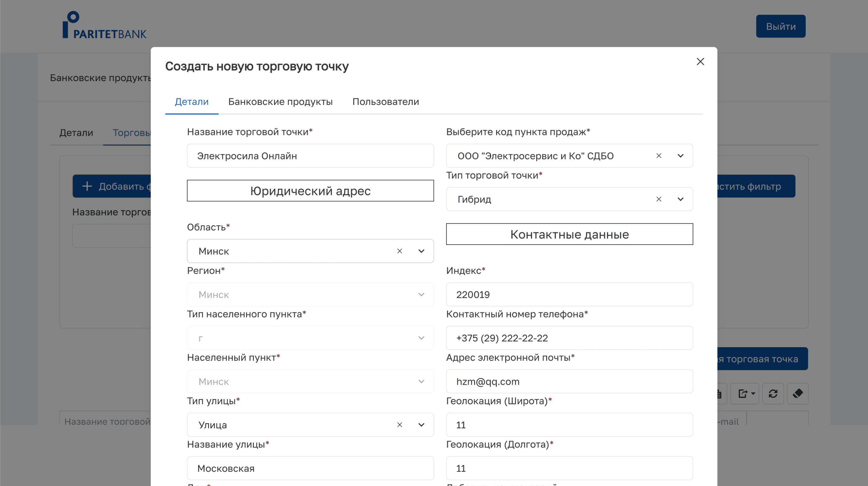
Task: Click the refresh table icon
Action: tap(772, 394)
